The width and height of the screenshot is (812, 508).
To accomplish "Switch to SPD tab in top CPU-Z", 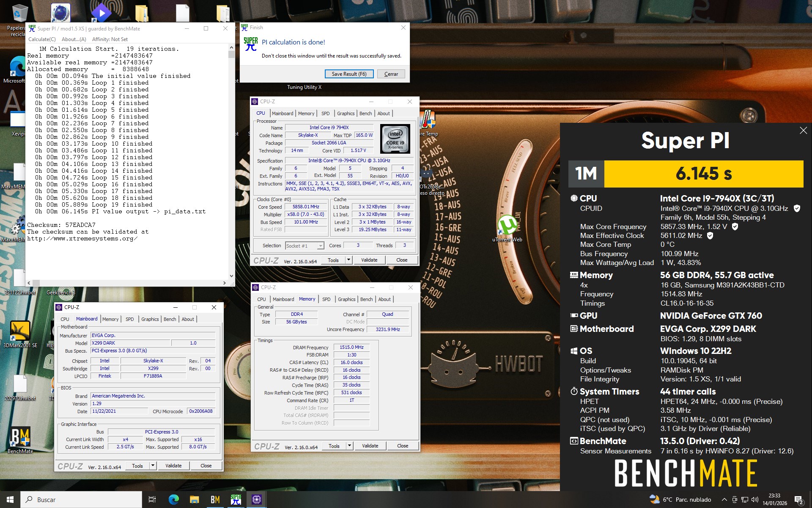I will [x=325, y=113].
